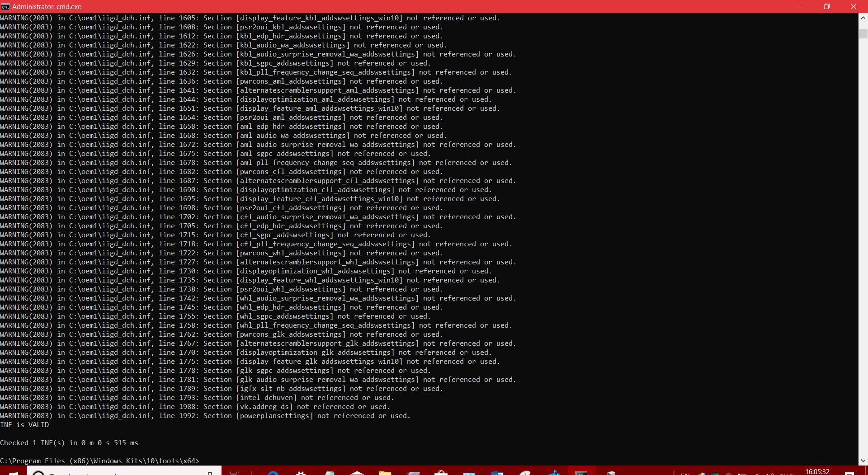
Task: Click 'line 1793:' in the intel_dchuven warning
Action: [179, 398]
